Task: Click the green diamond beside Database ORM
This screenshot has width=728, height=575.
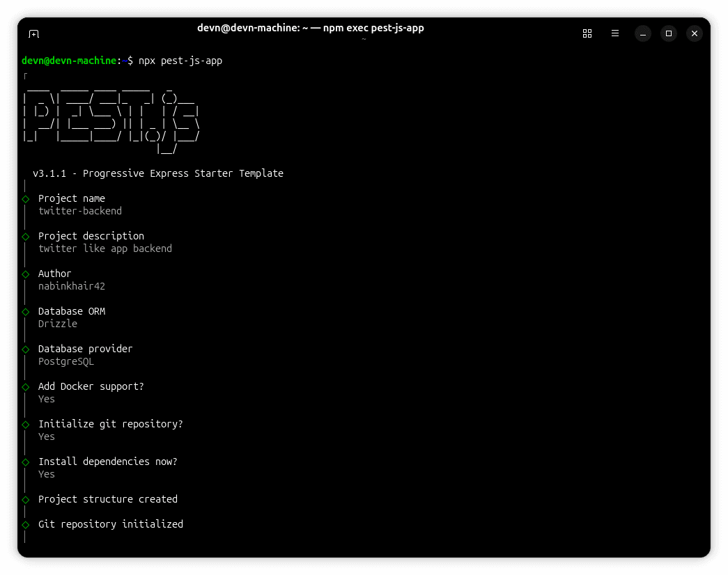Action: click(x=26, y=312)
